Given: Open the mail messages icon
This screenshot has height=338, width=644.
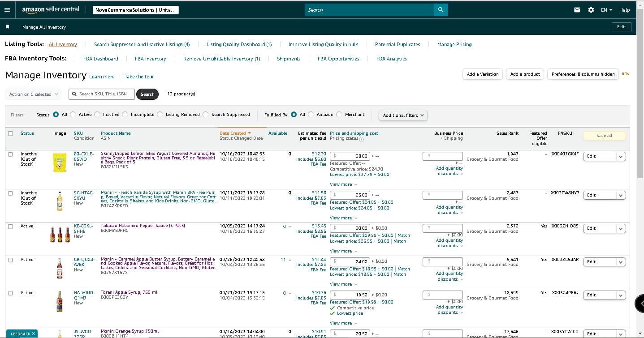Looking at the screenshot, I should 577,10.
